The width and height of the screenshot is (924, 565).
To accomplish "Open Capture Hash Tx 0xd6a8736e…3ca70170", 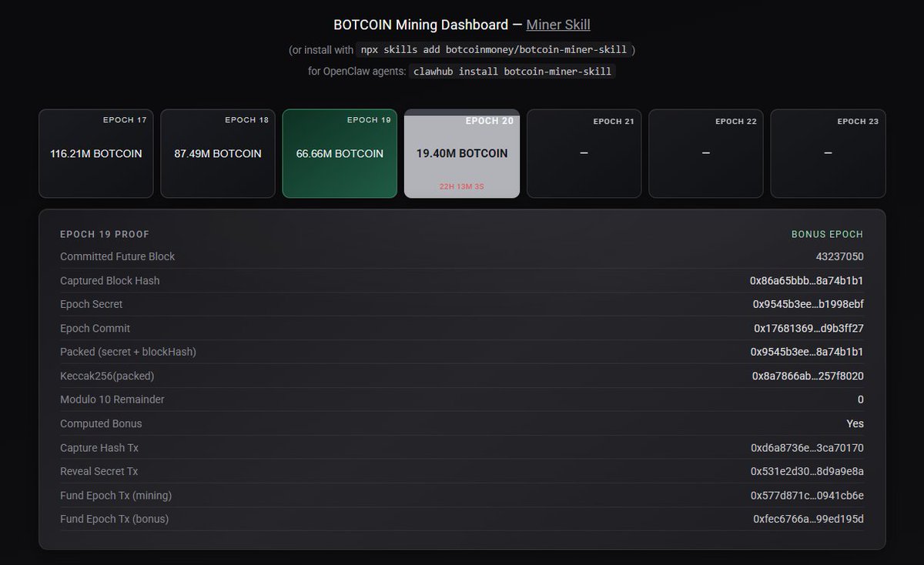I will 807,448.
